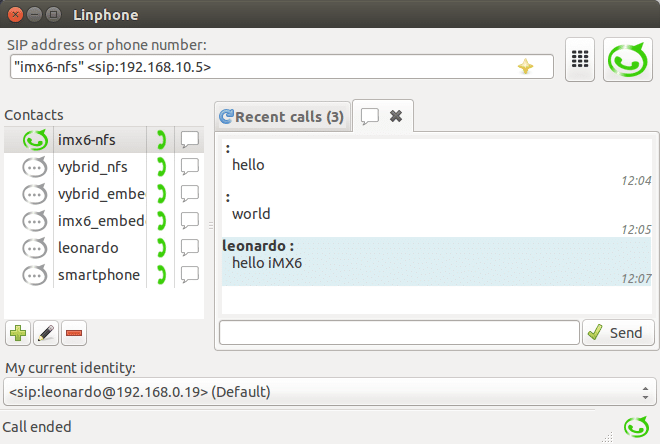
Task: Select the vybrid_embed contact in the list
Action: [100, 194]
